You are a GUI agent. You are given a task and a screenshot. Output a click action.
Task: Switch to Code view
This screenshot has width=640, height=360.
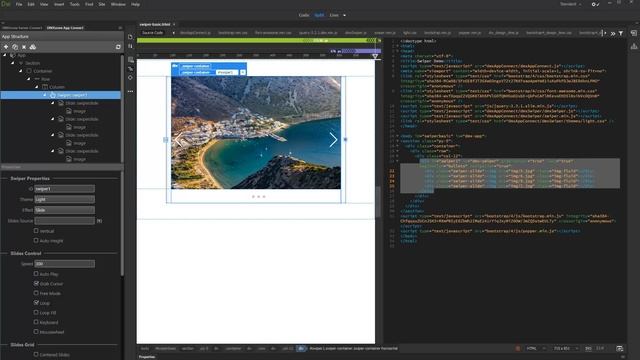click(x=304, y=15)
